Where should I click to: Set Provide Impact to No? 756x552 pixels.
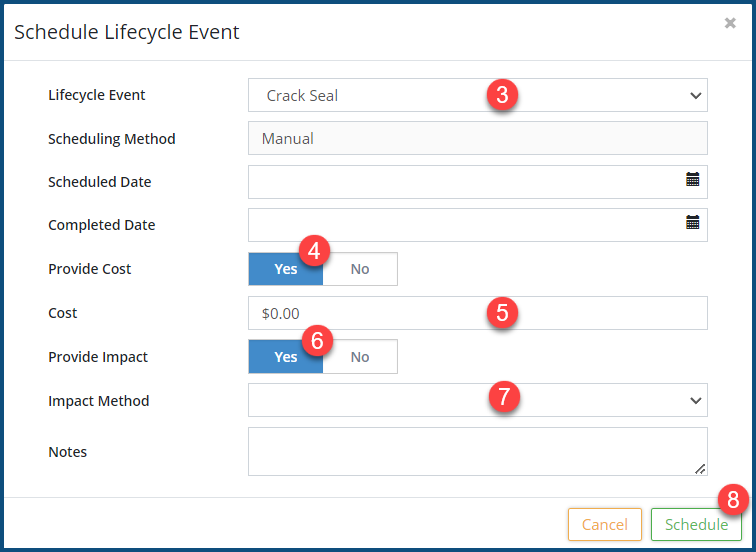[x=360, y=357]
